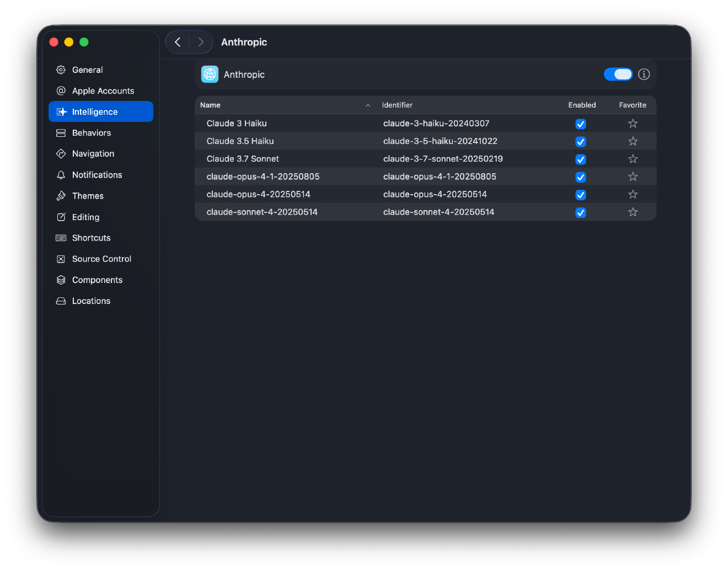Click the Themes paintbrush icon
This screenshot has height=571, width=728.
click(61, 195)
